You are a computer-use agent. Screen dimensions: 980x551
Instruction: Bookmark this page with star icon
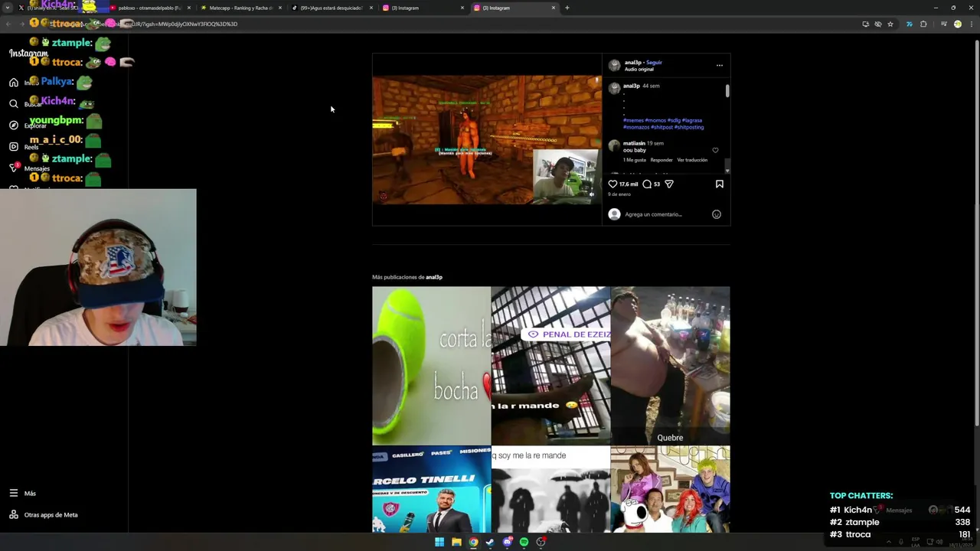pyautogui.click(x=890, y=24)
